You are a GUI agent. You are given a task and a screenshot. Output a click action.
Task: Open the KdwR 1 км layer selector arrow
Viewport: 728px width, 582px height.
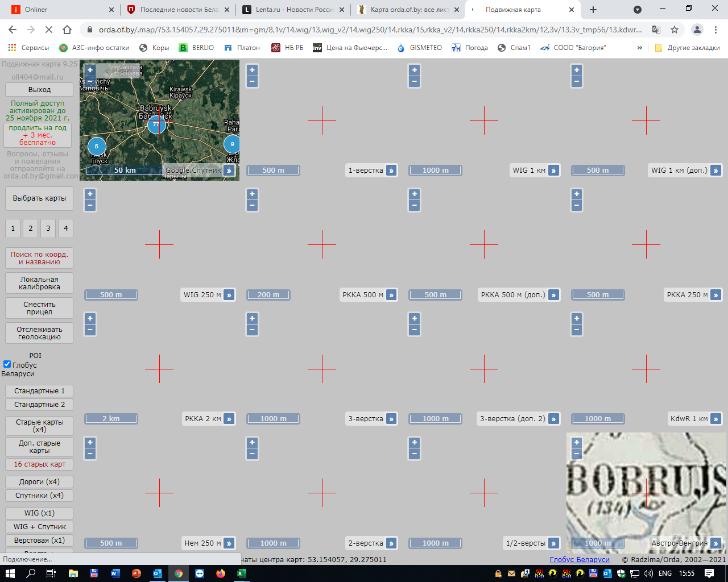[716, 419]
